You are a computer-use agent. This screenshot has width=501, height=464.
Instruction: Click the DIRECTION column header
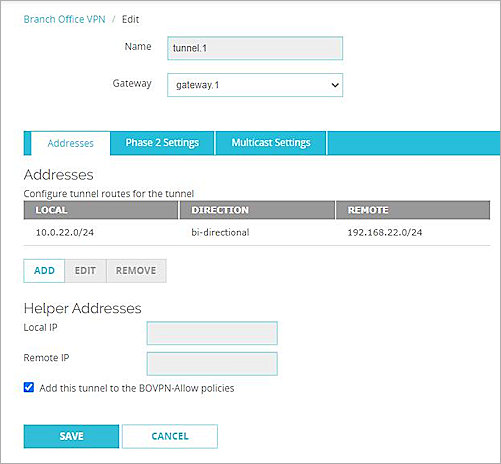coord(257,210)
